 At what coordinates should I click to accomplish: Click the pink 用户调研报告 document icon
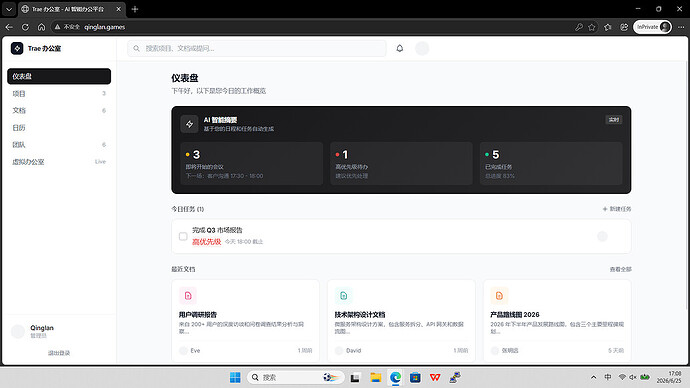pos(188,296)
